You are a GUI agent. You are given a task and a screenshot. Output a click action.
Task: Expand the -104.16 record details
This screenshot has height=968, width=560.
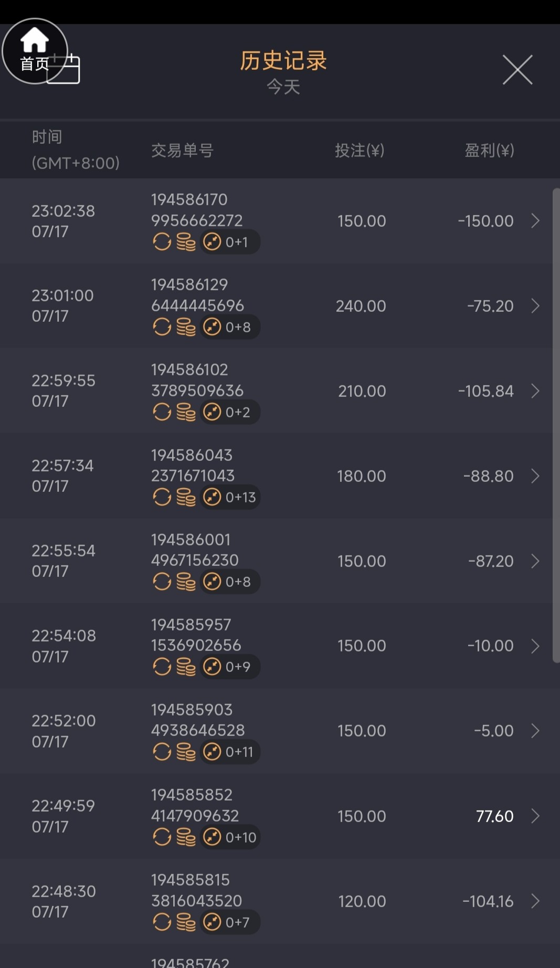(x=535, y=901)
